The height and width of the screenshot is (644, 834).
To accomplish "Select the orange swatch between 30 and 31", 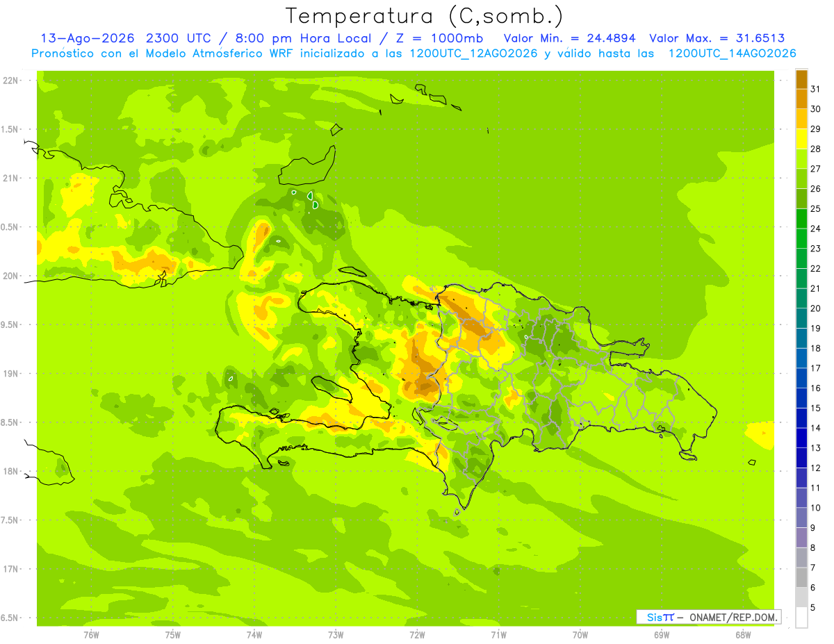I will click(x=801, y=99).
